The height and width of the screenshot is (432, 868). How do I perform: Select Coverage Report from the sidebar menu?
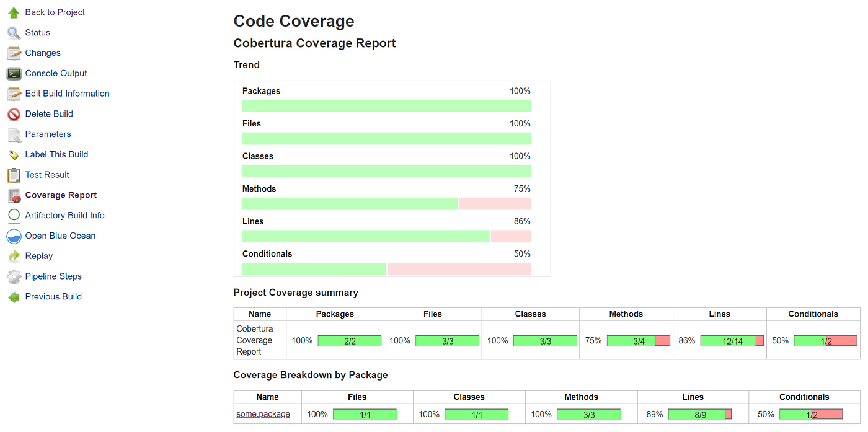[x=61, y=195]
